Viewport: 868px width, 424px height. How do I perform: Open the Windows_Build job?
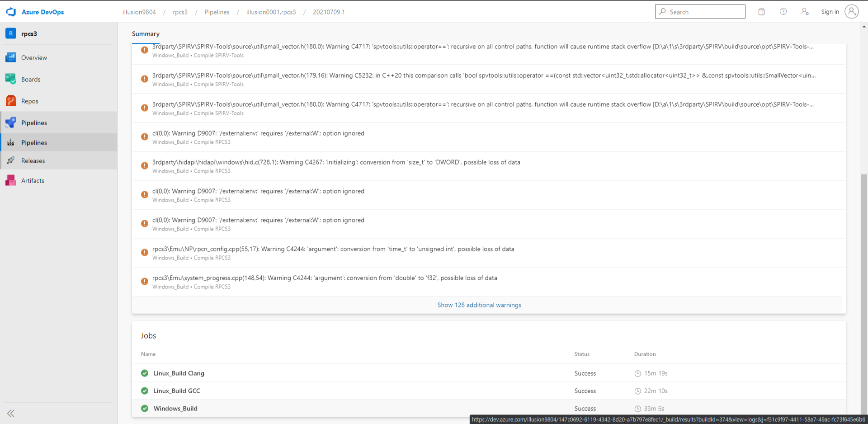[x=175, y=408]
